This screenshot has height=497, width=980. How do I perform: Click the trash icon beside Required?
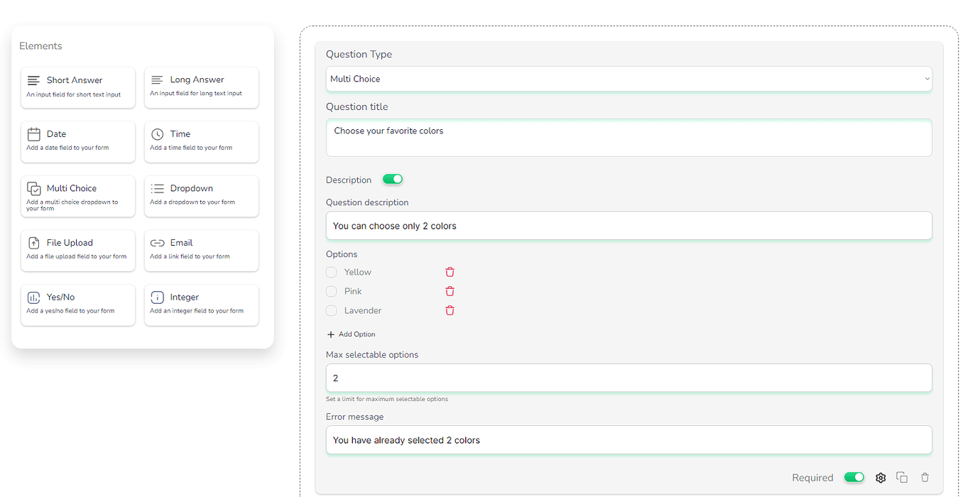tap(925, 478)
